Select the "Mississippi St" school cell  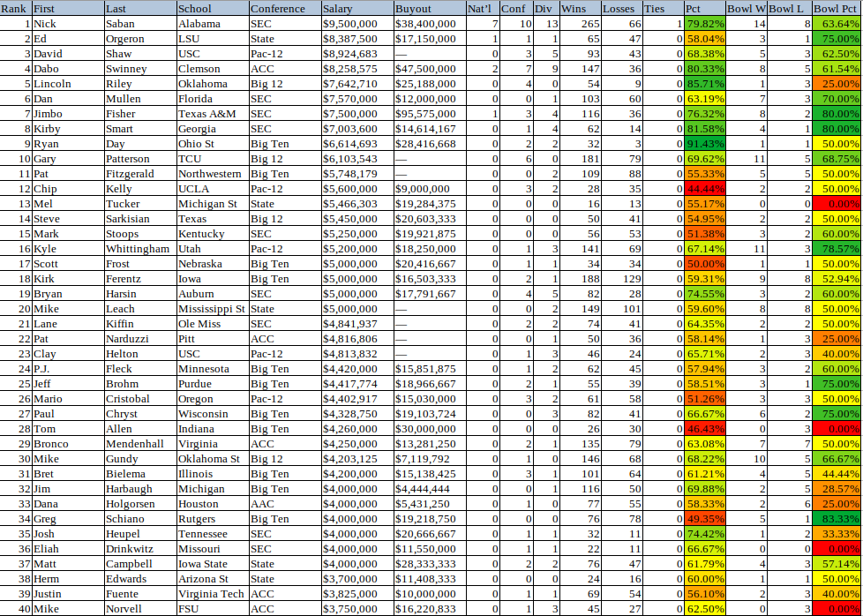(213, 309)
